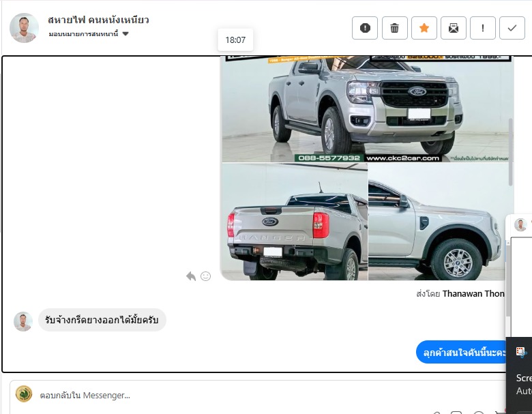The image size is (532, 414).
Task: Open สหายไฟ คนหนังเหนียว profile picture
Action: 24,28
